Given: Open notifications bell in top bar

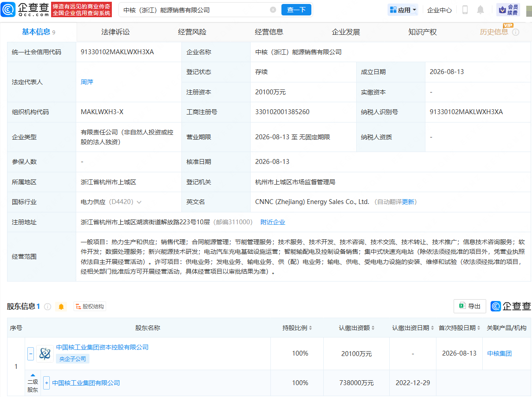Looking at the screenshot, I should (480, 10).
